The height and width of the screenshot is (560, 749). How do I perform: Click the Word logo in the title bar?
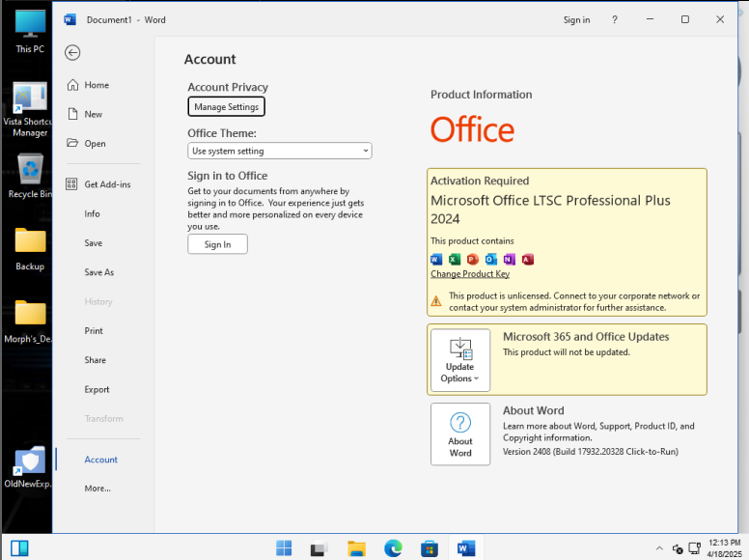tap(69, 19)
